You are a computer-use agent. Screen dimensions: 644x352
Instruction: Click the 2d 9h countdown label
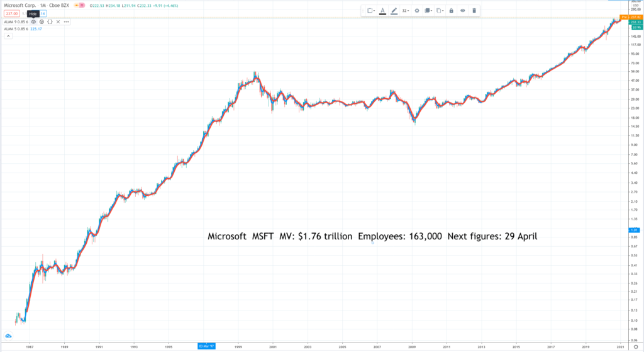[636, 27]
